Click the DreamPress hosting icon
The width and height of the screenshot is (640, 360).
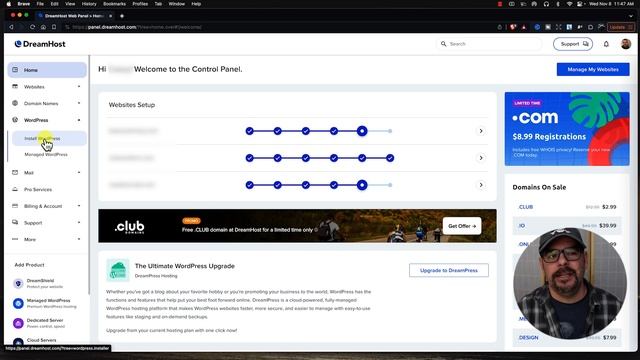[x=118, y=270]
